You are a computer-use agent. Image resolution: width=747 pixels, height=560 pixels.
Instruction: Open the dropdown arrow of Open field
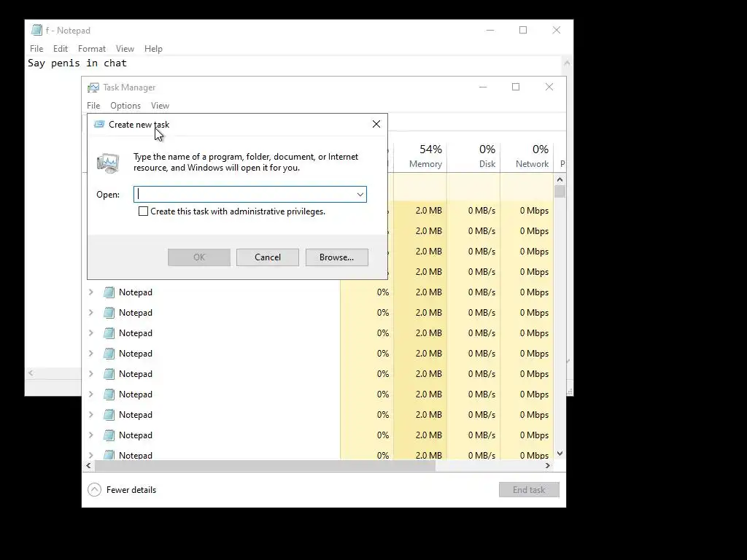360,194
